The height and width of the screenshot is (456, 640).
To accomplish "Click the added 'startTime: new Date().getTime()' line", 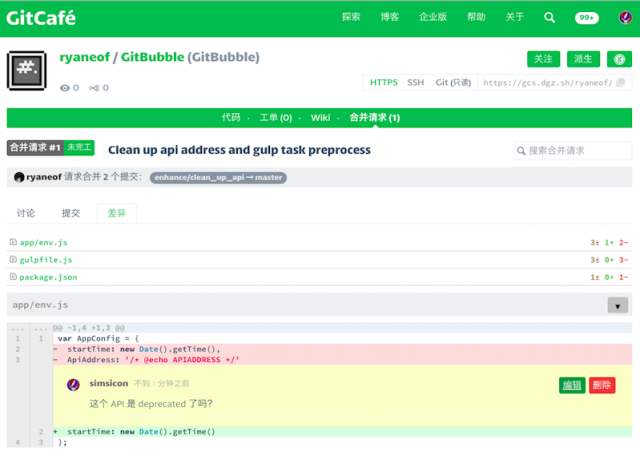I will 342,432.
